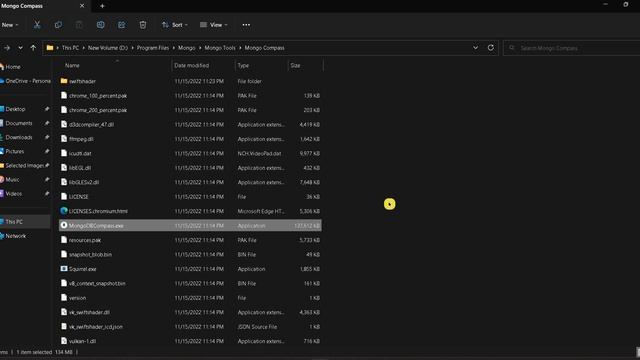Click the folder icon in address bar

(50, 48)
